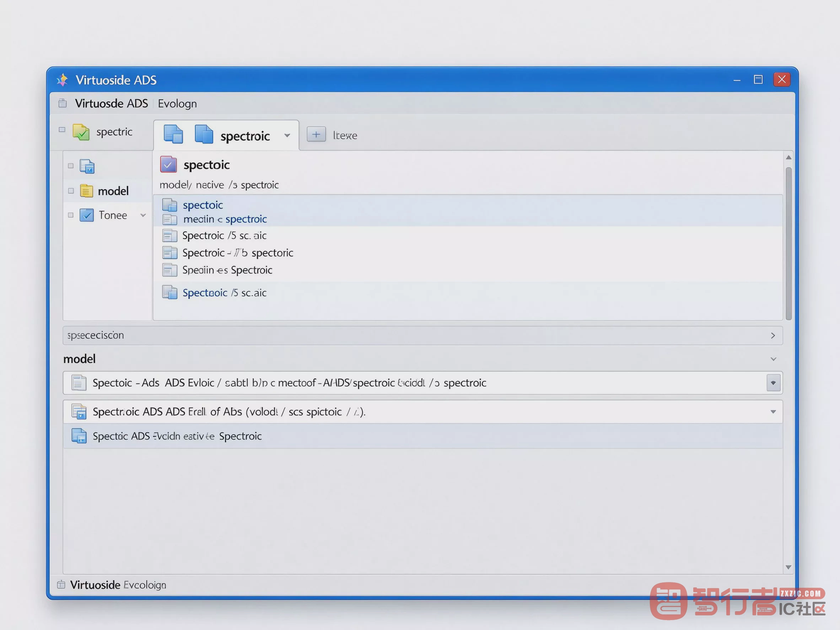Click the icon of 'Spectroic /5 sc. aic' row
The height and width of the screenshot is (630, 840).
[x=169, y=236]
